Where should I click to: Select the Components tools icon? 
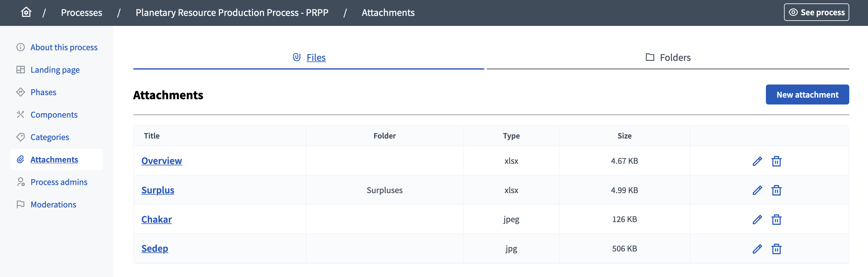[x=21, y=114]
